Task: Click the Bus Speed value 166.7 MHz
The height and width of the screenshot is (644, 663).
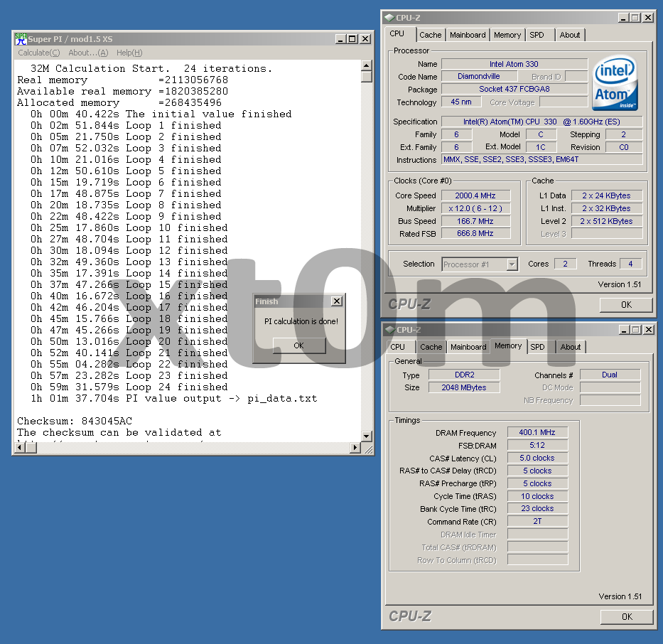Action: click(x=475, y=221)
